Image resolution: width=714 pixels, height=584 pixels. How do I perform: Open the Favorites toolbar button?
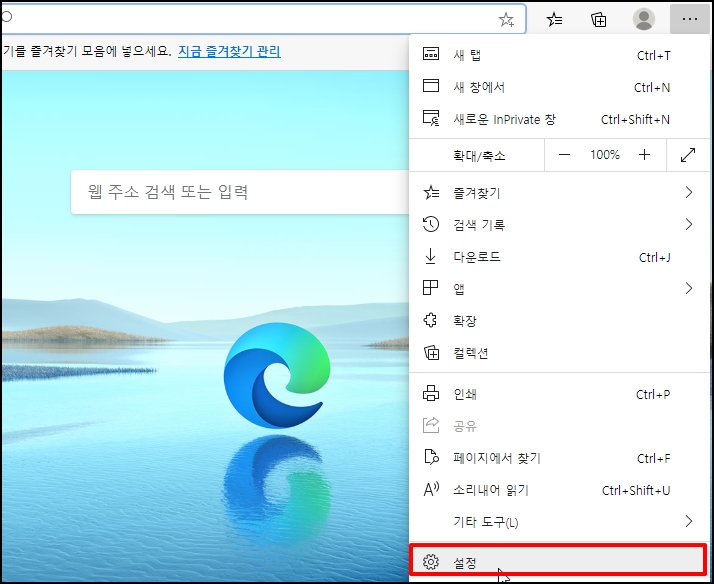click(554, 20)
